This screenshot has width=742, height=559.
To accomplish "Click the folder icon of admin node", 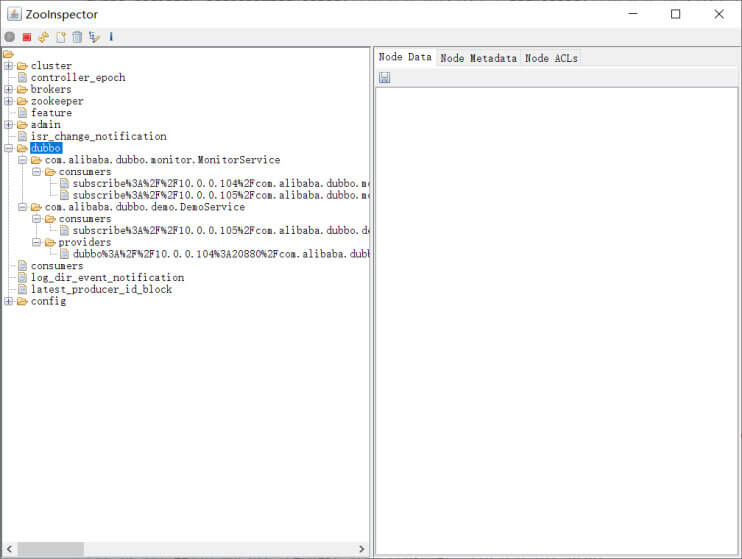I will click(x=22, y=124).
